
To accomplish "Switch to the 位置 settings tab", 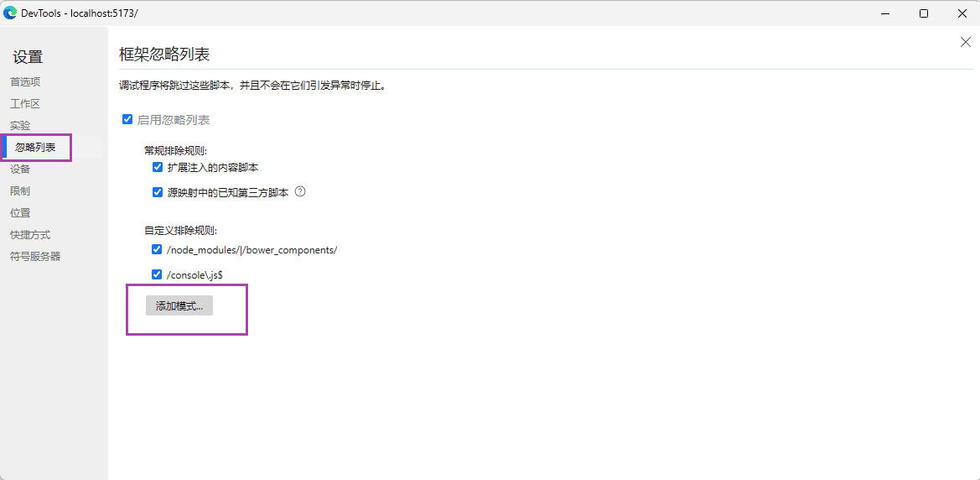I will coord(20,213).
